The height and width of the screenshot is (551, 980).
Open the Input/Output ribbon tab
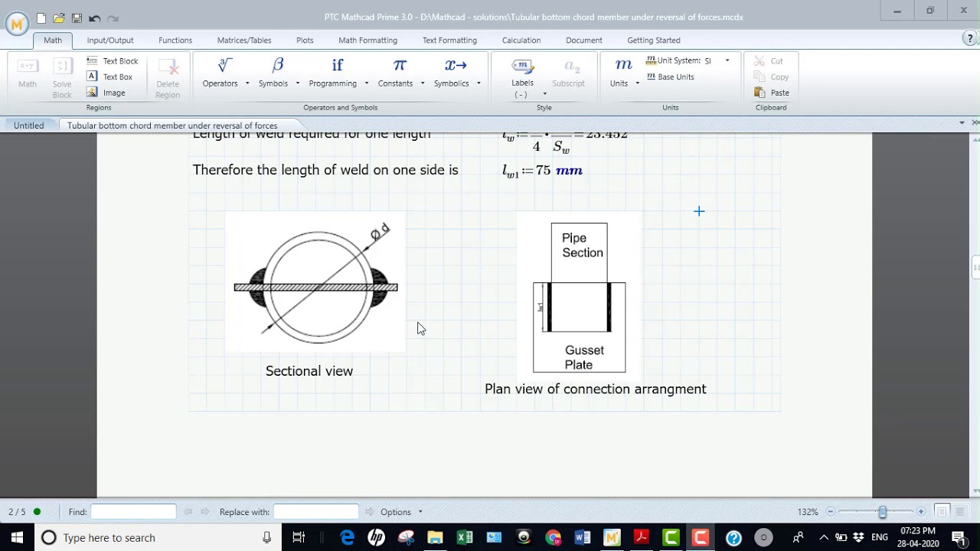tap(110, 40)
